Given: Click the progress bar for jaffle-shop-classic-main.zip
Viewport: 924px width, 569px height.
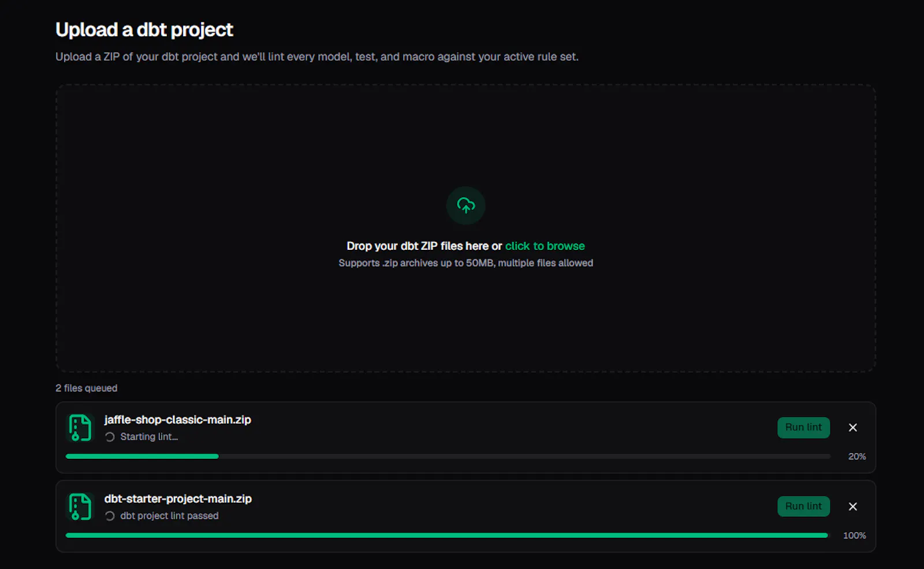Looking at the screenshot, I should pos(448,456).
